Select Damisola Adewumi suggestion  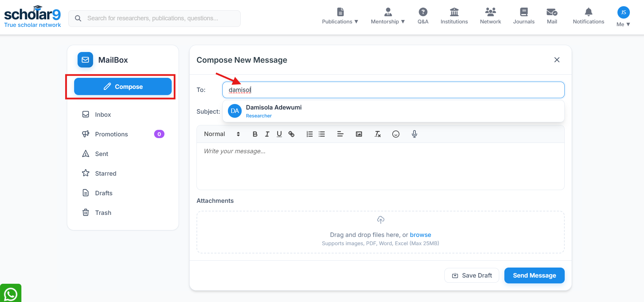[393, 111]
